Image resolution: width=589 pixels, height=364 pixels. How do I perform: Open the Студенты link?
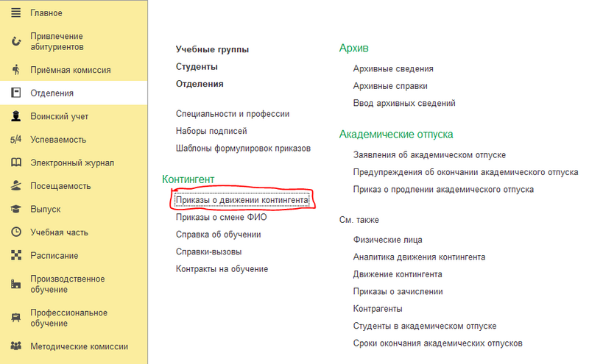coord(197,67)
